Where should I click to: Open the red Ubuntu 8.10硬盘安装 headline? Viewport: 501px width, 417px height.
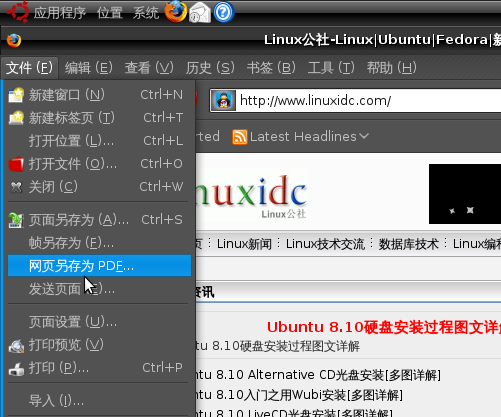384,327
